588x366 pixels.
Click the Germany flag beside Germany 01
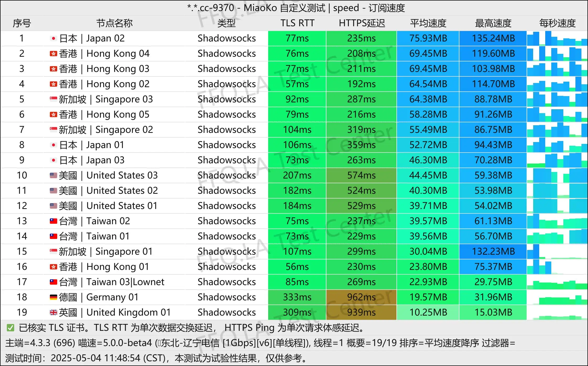click(x=54, y=297)
